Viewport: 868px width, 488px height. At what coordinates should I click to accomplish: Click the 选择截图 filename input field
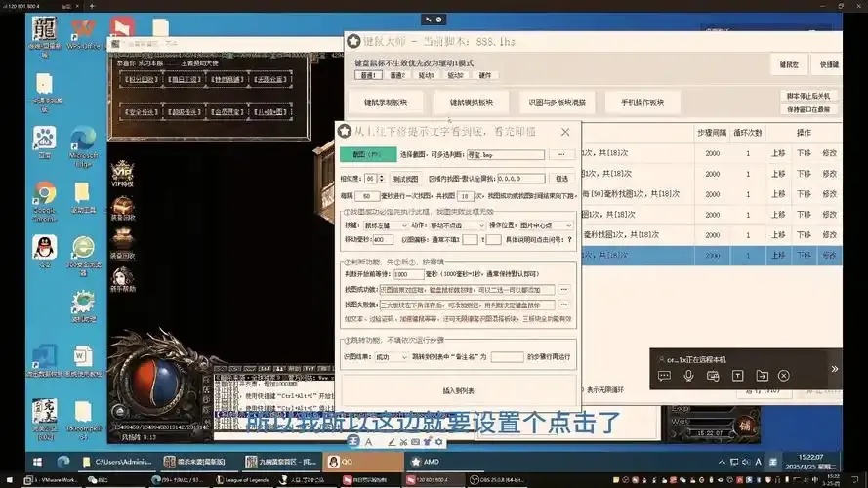[x=506, y=155]
